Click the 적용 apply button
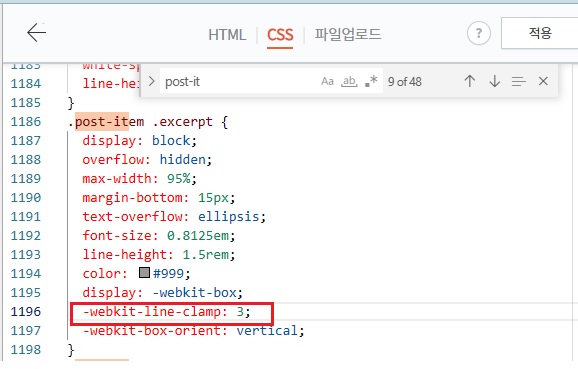The height and width of the screenshot is (369, 578). pyautogui.click(x=540, y=33)
